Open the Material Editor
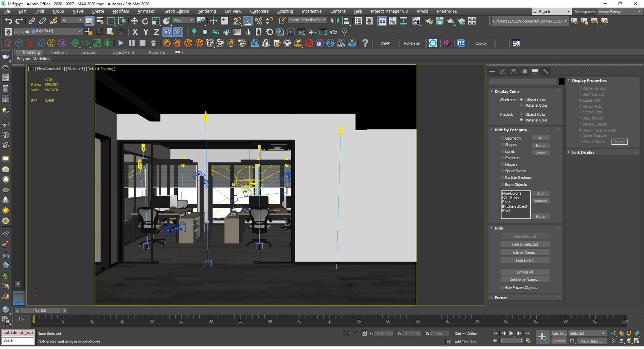644x349 pixels. [416, 21]
